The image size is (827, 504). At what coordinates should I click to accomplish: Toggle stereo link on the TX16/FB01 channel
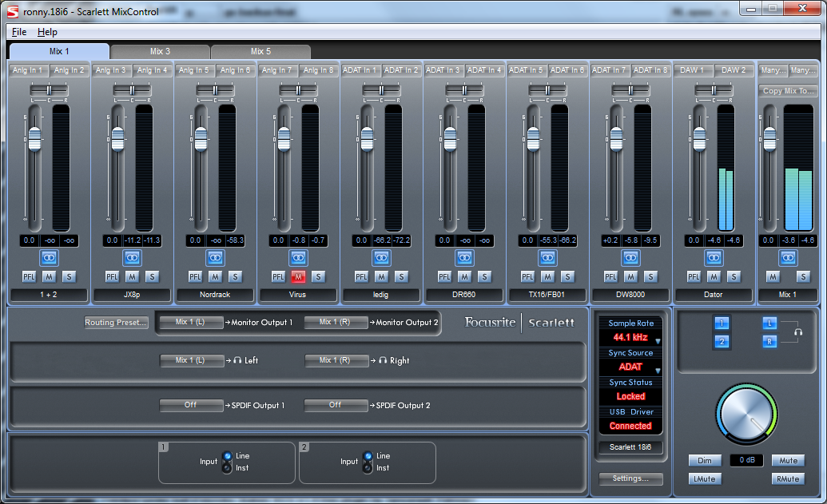[x=547, y=258]
